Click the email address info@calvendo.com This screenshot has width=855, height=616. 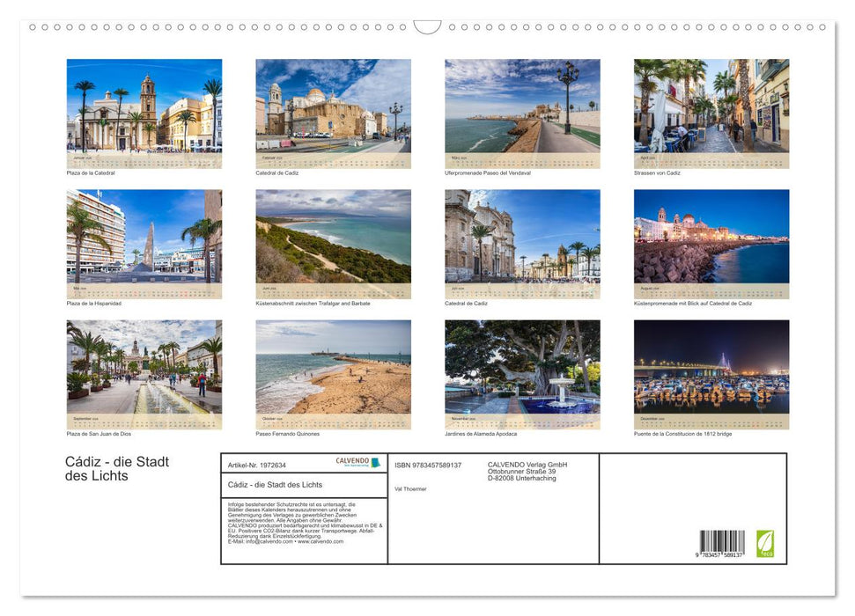pos(261,543)
